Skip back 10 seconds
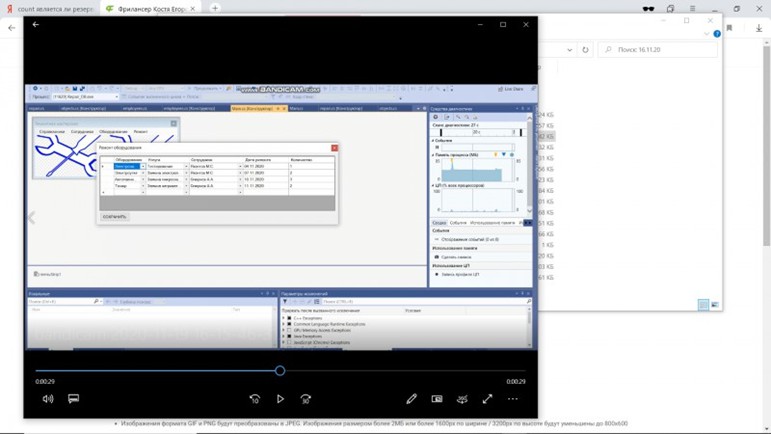Image resolution: width=771 pixels, height=434 pixels. (255, 399)
